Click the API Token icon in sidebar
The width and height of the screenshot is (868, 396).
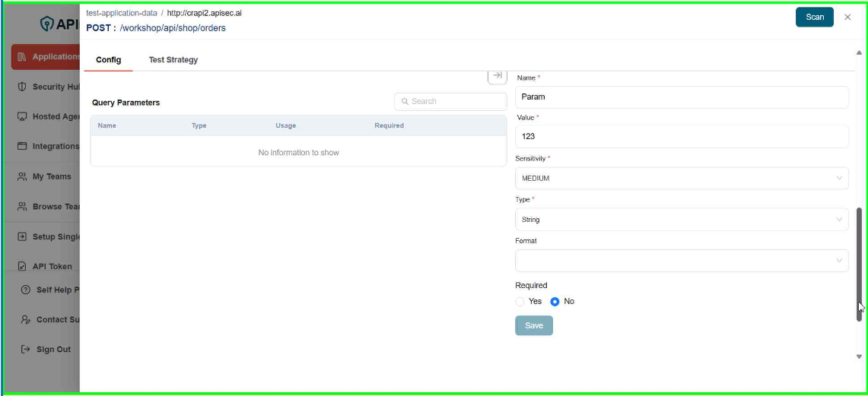[x=22, y=267]
